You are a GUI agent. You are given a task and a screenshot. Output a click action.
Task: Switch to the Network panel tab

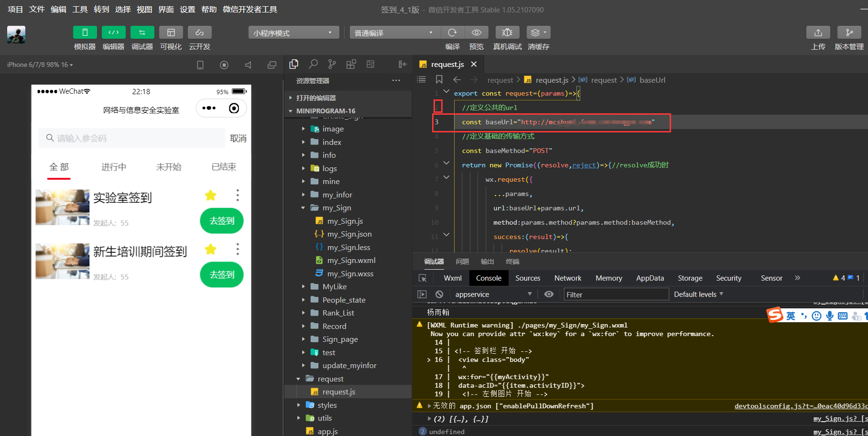(567, 278)
